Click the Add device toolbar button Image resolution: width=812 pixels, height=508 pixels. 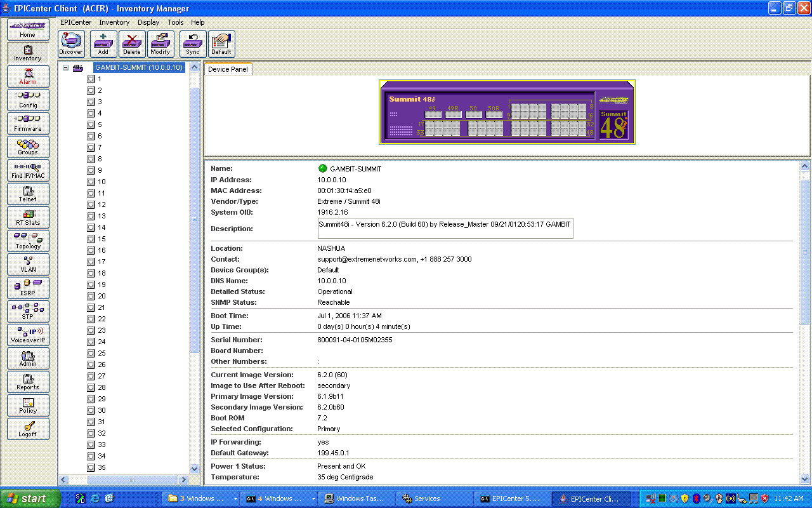(103, 44)
